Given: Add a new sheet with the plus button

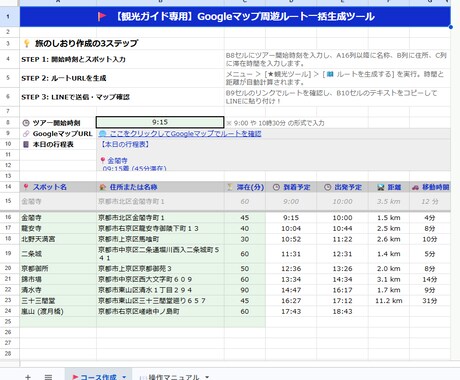Looking at the screenshot, I should coord(28,377).
